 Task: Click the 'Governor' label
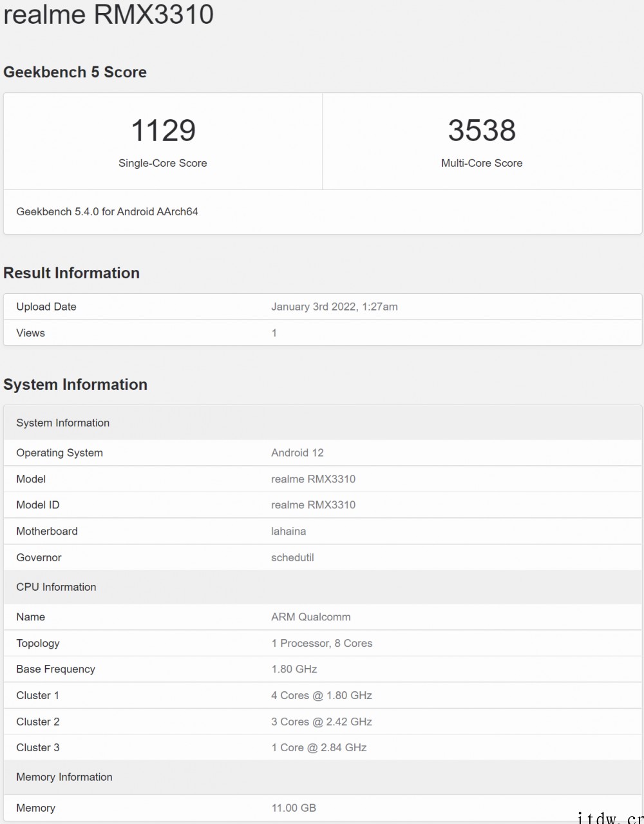pyautogui.click(x=39, y=558)
